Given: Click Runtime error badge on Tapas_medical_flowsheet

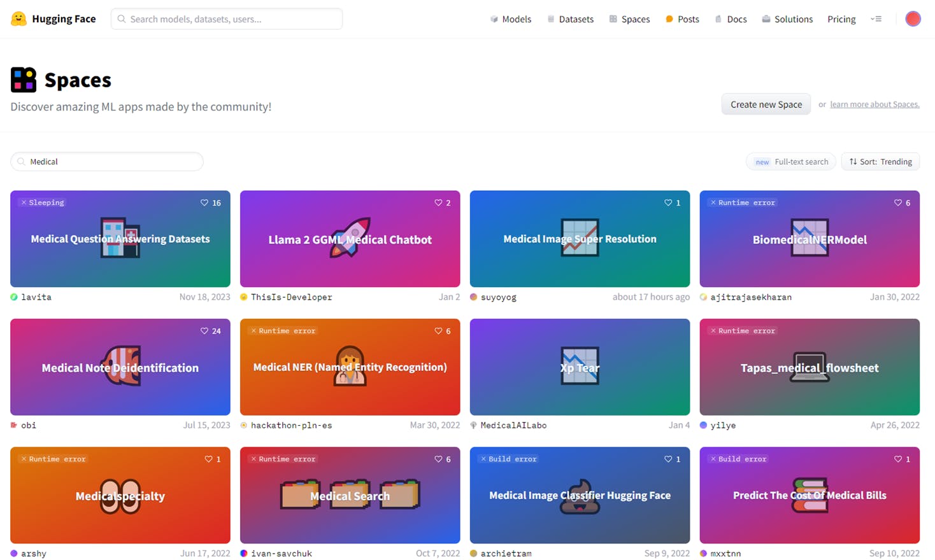Looking at the screenshot, I should coord(742,331).
